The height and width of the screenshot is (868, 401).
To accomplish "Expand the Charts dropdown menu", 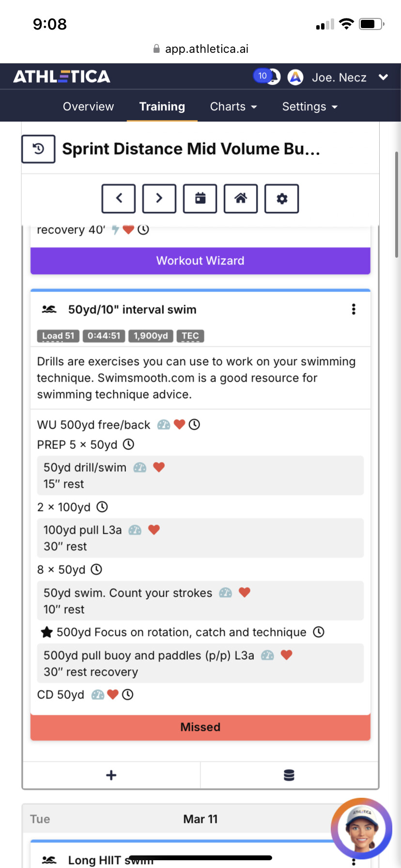I will 233,107.
